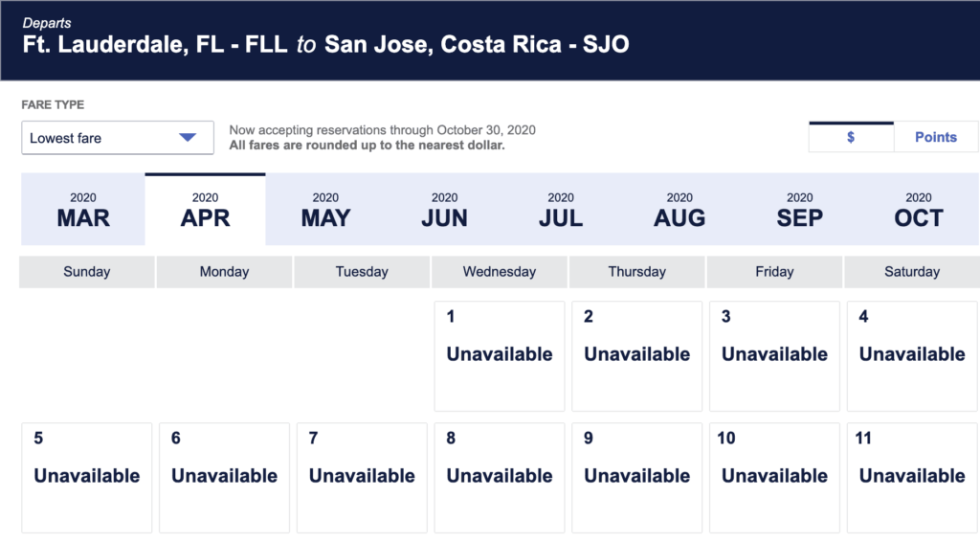The width and height of the screenshot is (980, 542).
Task: Select the April 11 date cell
Action: [912, 478]
